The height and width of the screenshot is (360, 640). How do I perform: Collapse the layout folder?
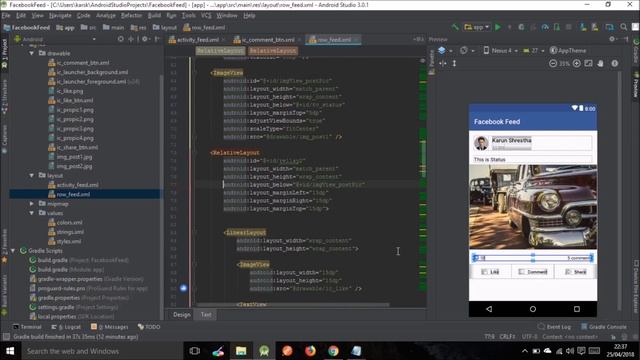click(31, 176)
